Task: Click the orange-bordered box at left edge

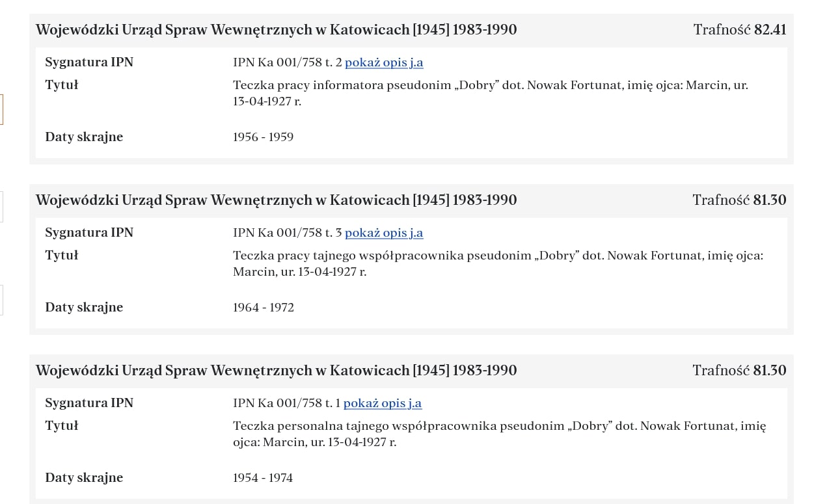Action: [x=1, y=109]
